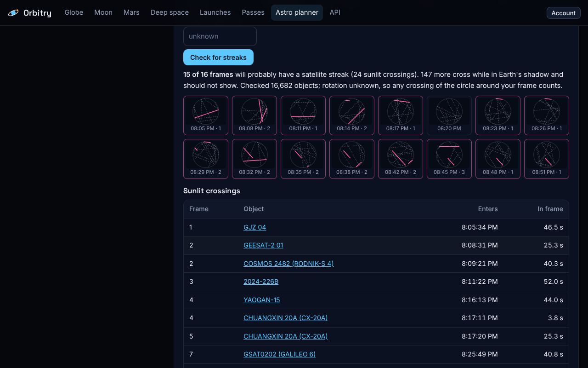Follow the COSMOS 2482 (RODNIK-S 4) link

[x=288, y=264]
